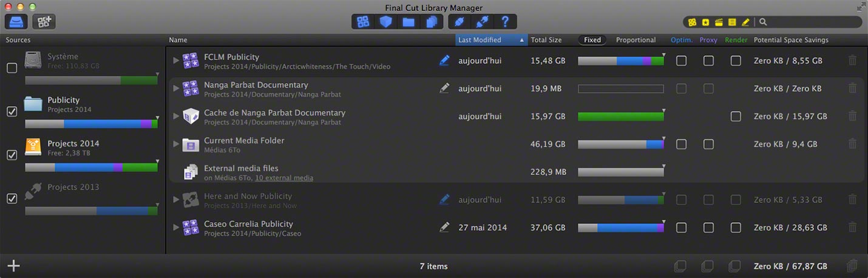Select the folder filter icon in toolbar
The image size is (868, 278).
click(409, 22)
